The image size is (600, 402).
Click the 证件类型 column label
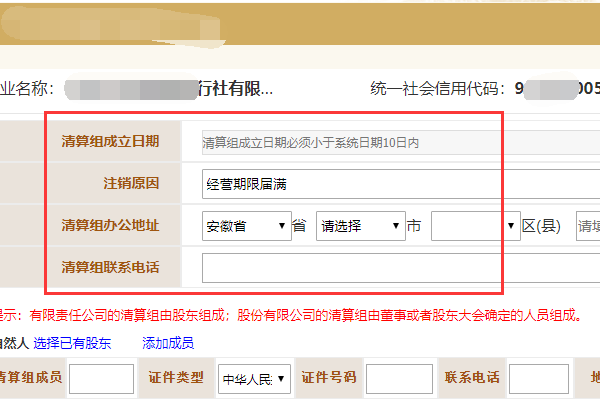pyautogui.click(x=178, y=377)
